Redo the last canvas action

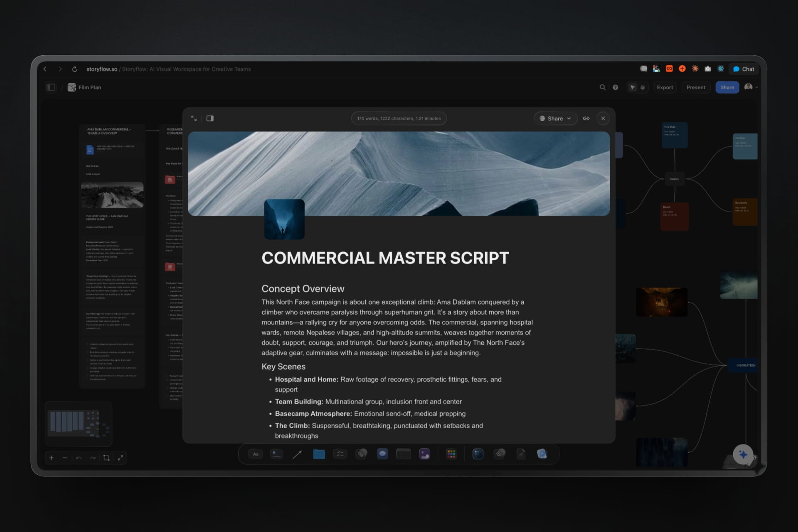[93, 458]
